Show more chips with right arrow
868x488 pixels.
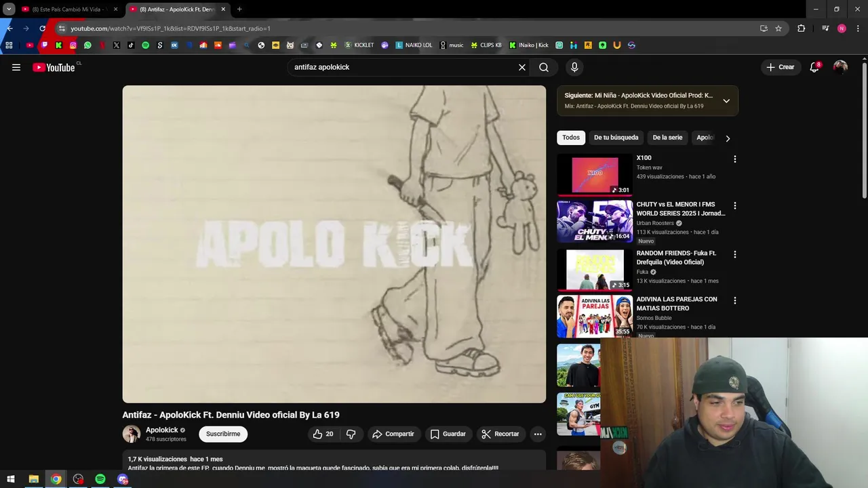click(728, 138)
